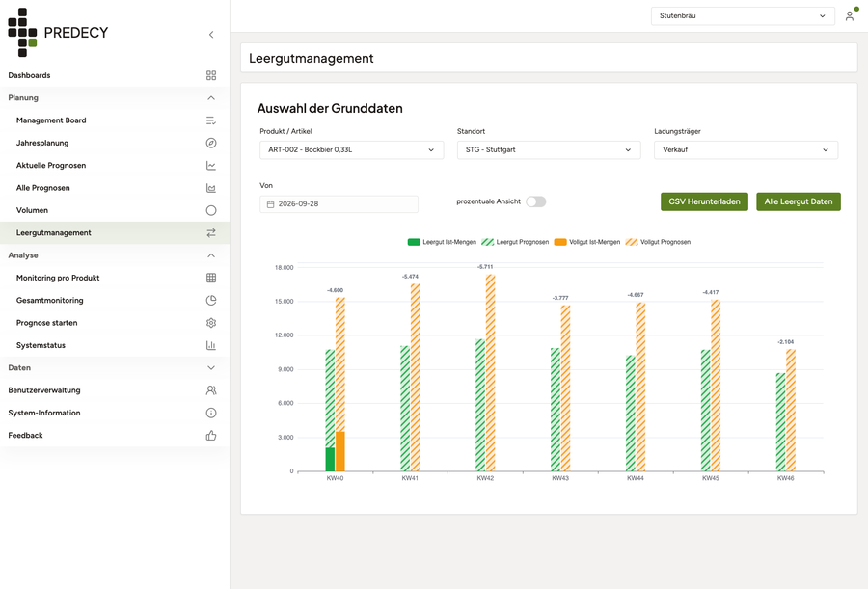The height and width of the screenshot is (589, 868).
Task: Open the Ladungsträger dropdown
Action: pyautogui.click(x=746, y=150)
